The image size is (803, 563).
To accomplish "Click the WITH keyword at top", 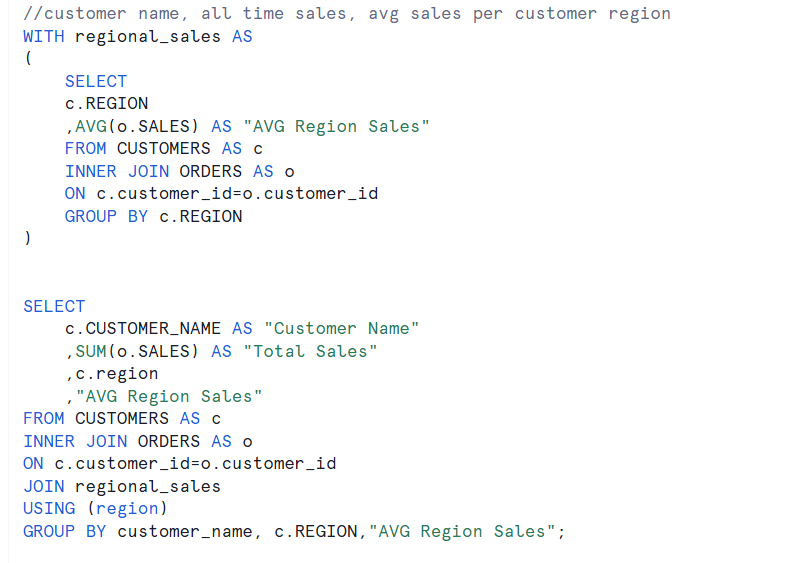I will click(x=44, y=36).
